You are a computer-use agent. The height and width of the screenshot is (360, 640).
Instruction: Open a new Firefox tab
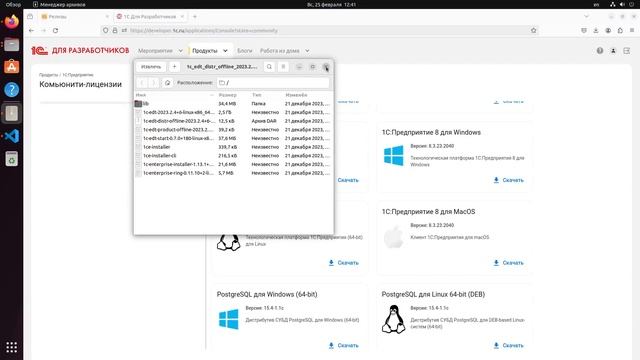click(195, 17)
